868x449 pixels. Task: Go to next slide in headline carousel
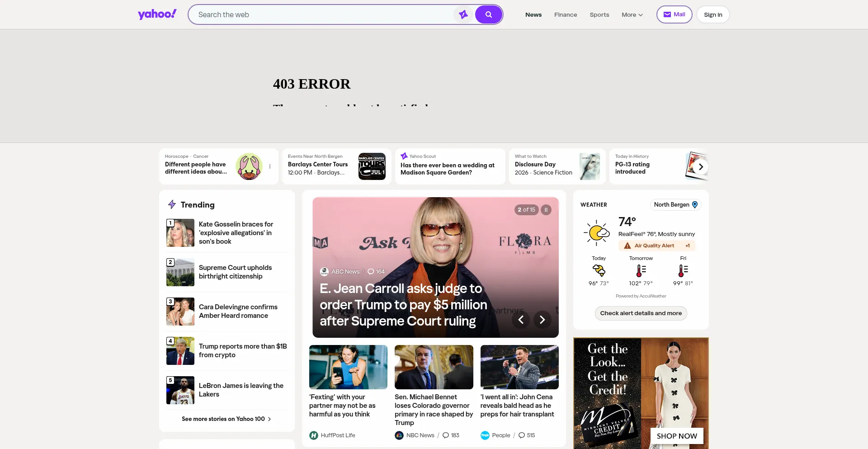542,320
